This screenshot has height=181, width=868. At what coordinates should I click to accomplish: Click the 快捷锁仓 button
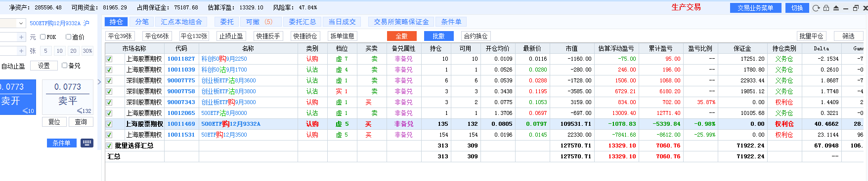305,36
